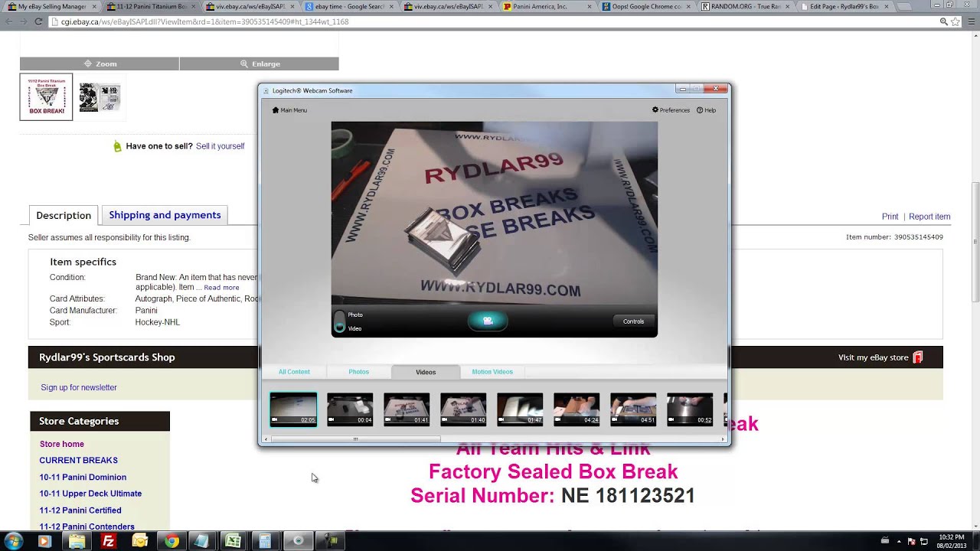This screenshot has width=980, height=551.
Task: Click Print link
Action: 890,217
